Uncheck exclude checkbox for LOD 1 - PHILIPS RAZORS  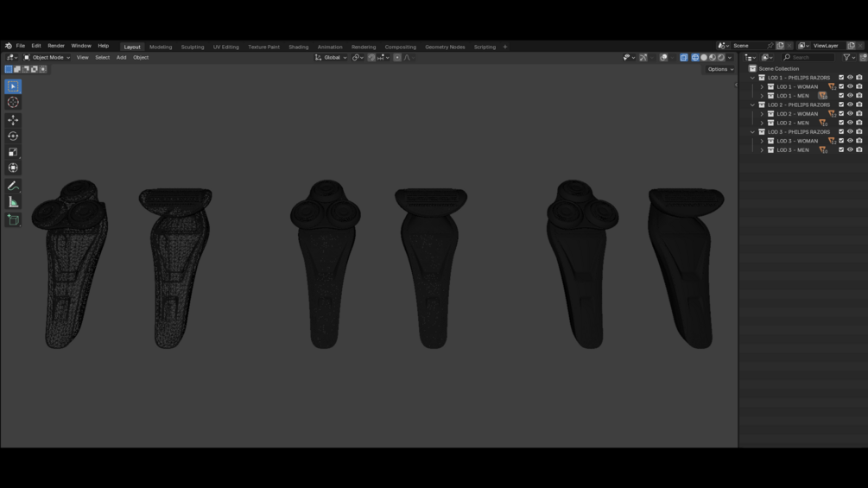841,78
